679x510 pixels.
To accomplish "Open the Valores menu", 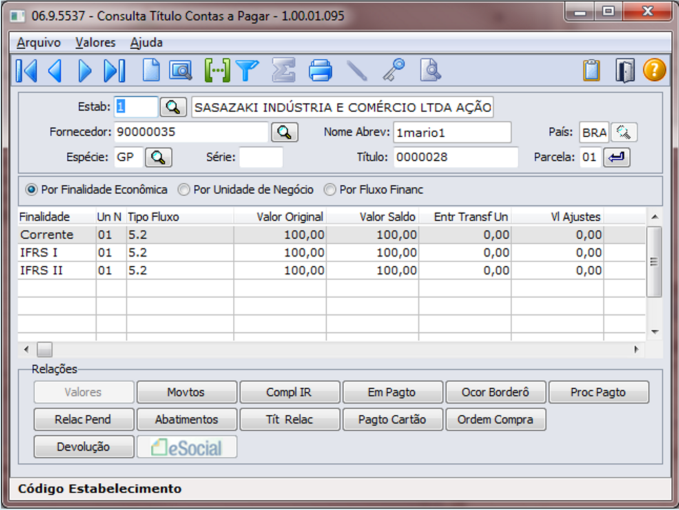I will pos(95,42).
